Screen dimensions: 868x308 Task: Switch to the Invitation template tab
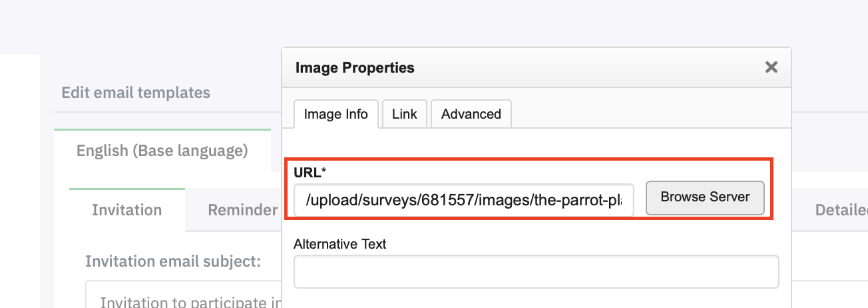[126, 210]
